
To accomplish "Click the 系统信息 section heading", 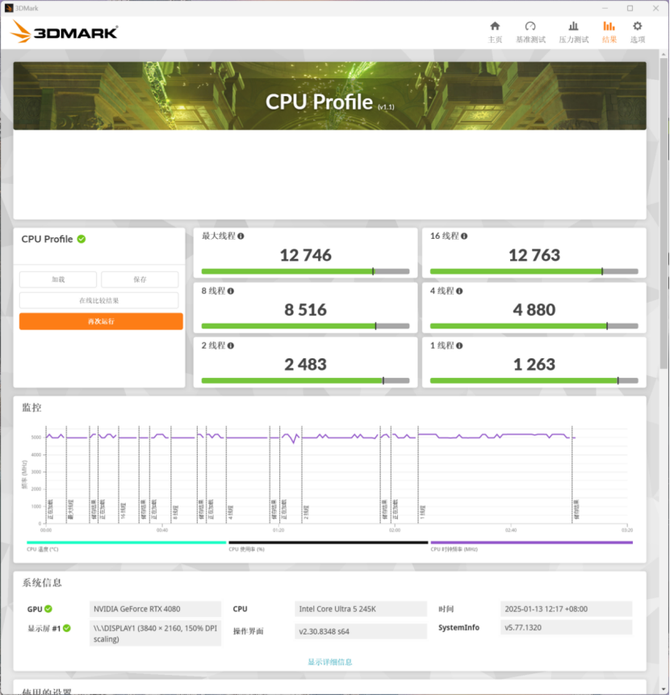I will (x=42, y=582).
